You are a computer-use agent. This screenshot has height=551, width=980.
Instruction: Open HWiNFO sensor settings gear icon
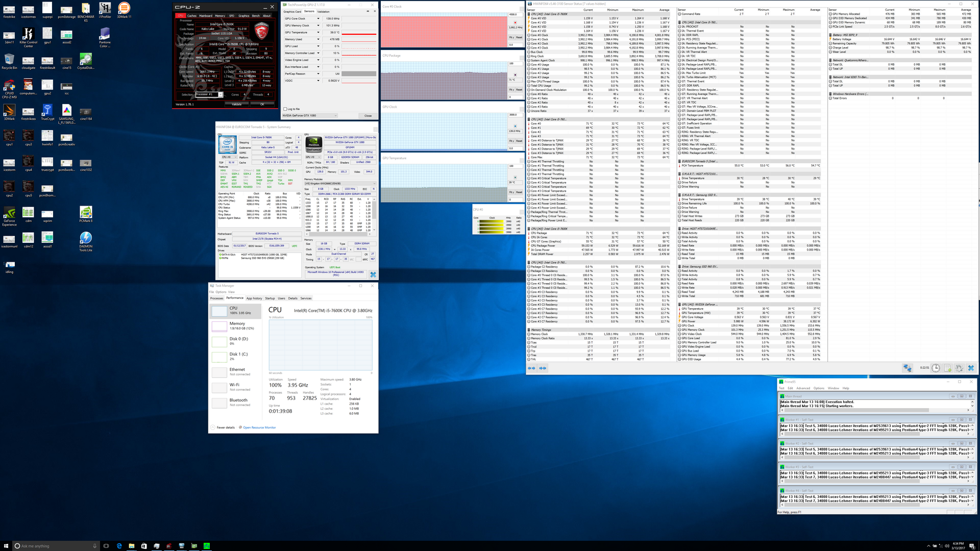tap(959, 368)
